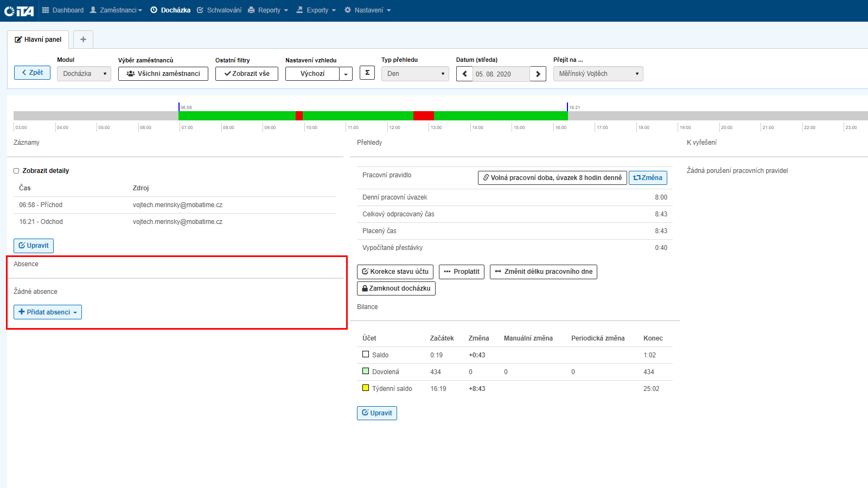
Task: Go to previous day with left arrow
Action: pyautogui.click(x=464, y=74)
